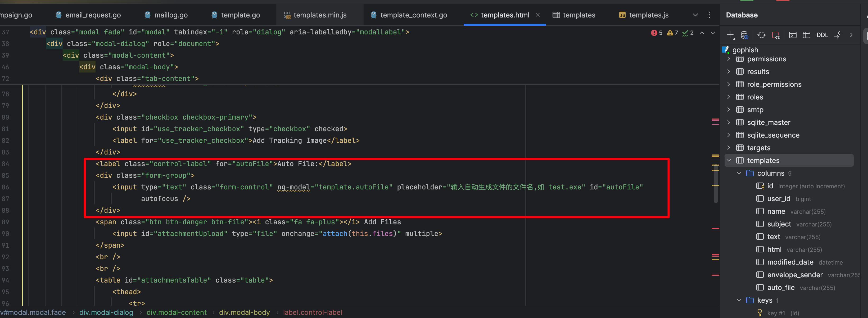The width and height of the screenshot is (868, 318).
Task: Place cursor on attachmentUpload input line
Action: tap(277, 233)
